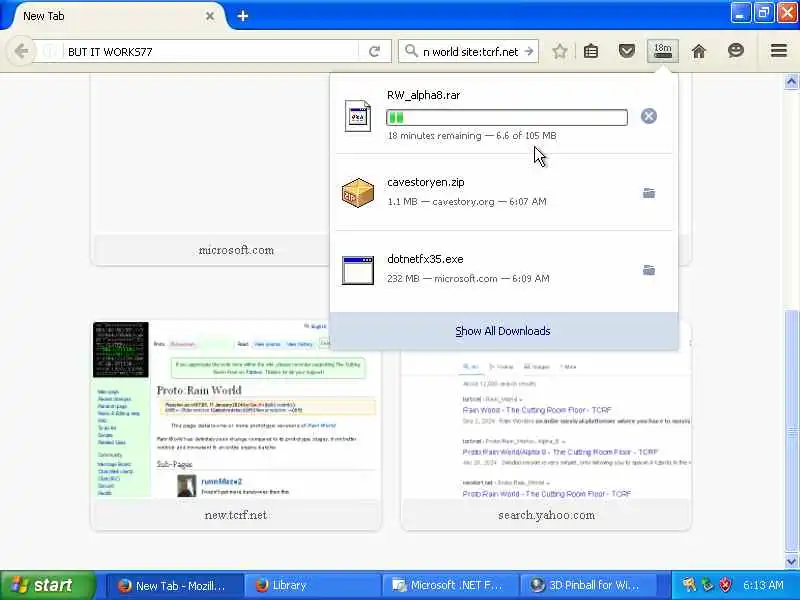Switch to New Tab - Mozilla taskbar item

(173, 586)
